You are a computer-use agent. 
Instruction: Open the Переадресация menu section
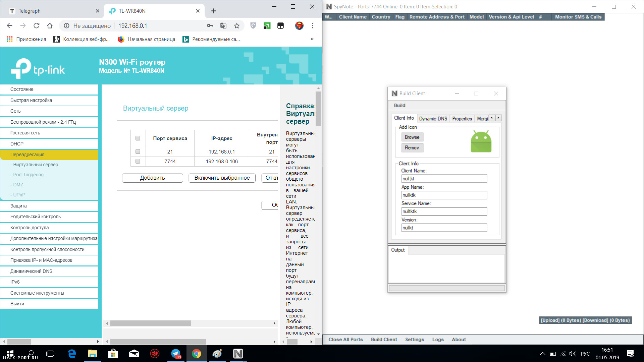pyautogui.click(x=49, y=155)
